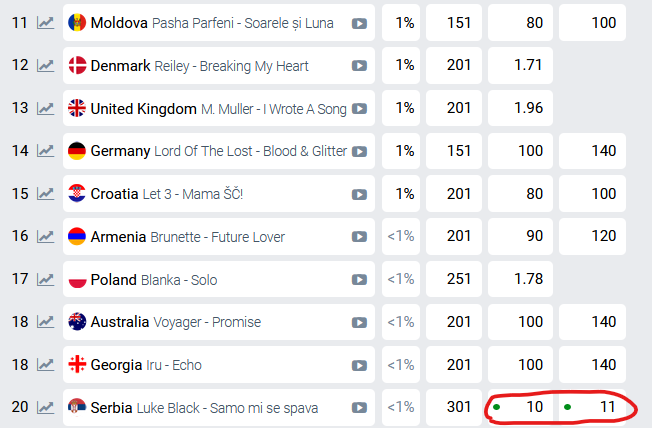
Task: Open the Armenia entry link
Action: coord(118,237)
